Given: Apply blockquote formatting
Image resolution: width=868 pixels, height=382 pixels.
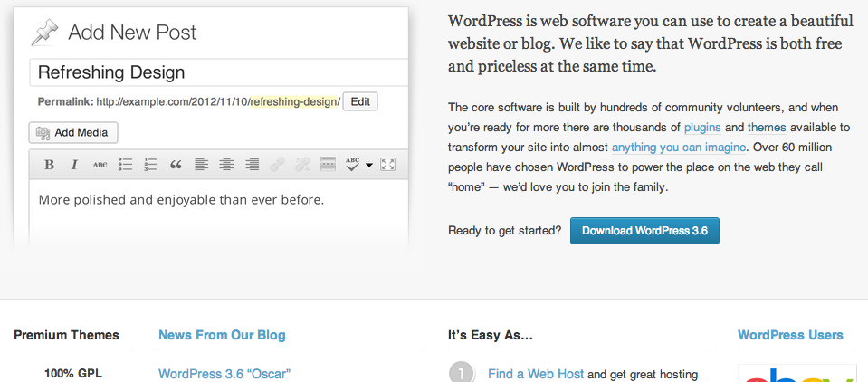Looking at the screenshot, I should 176,165.
